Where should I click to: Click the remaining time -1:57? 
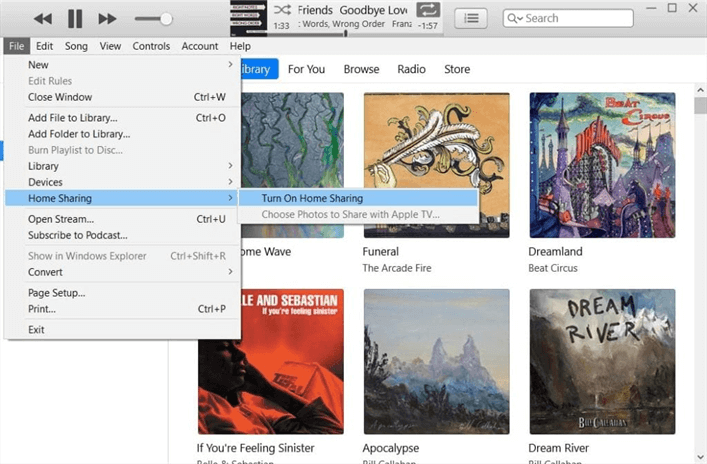(x=427, y=26)
